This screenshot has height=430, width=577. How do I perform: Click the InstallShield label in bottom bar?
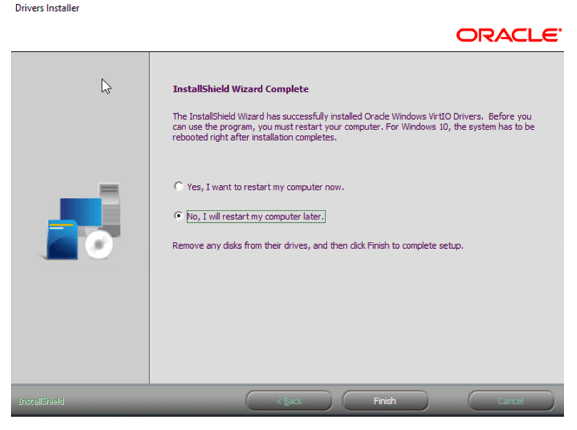click(x=41, y=401)
